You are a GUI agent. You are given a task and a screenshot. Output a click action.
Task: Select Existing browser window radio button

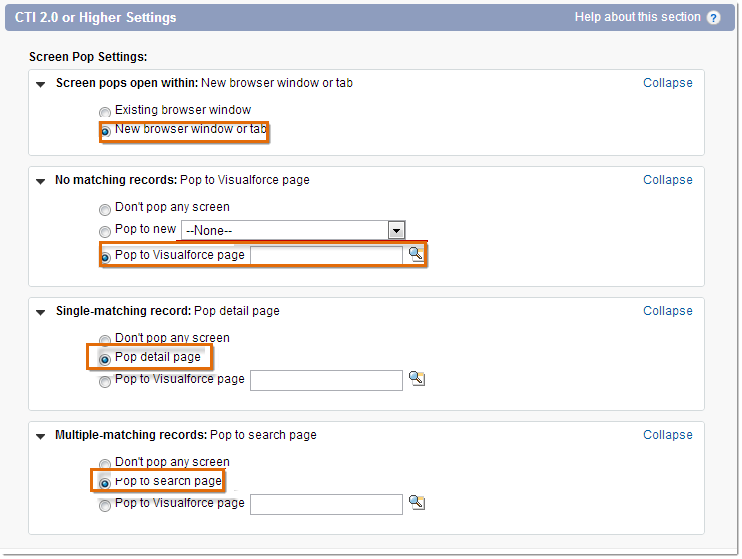tap(105, 112)
